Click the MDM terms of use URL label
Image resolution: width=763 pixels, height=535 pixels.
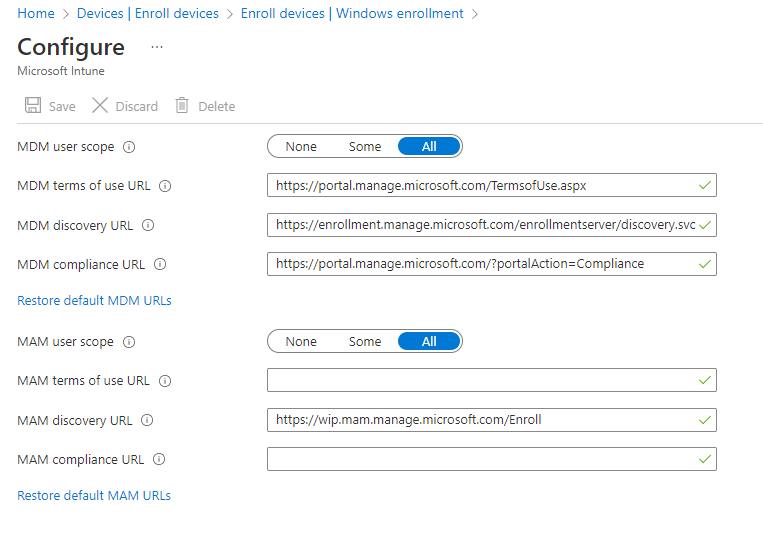(84, 186)
